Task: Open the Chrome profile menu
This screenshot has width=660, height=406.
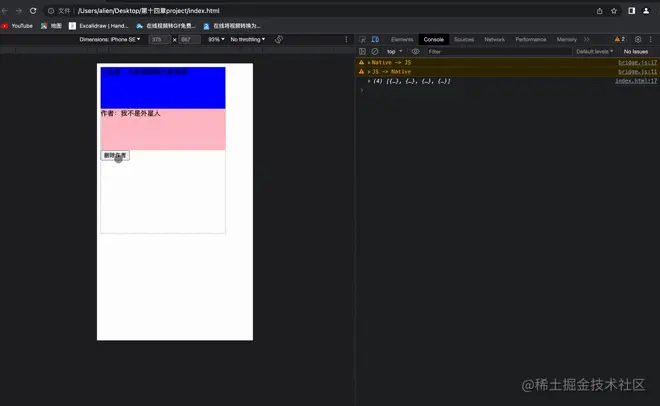Action: click(646, 11)
